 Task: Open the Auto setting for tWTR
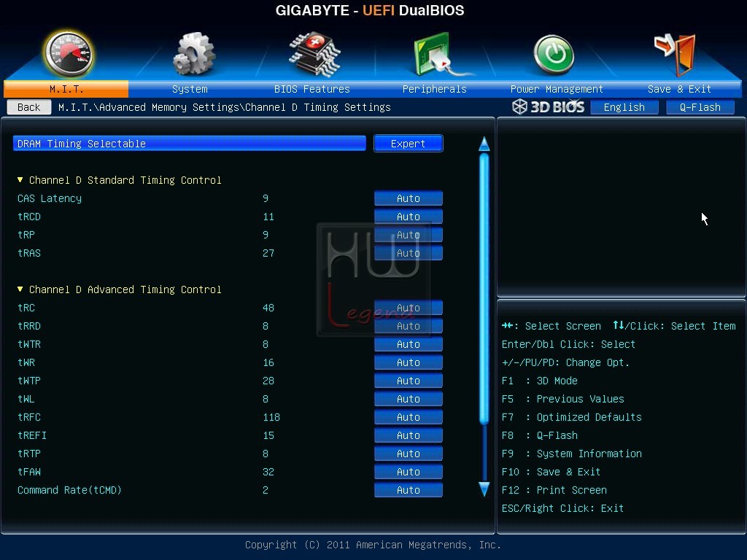pyautogui.click(x=409, y=344)
